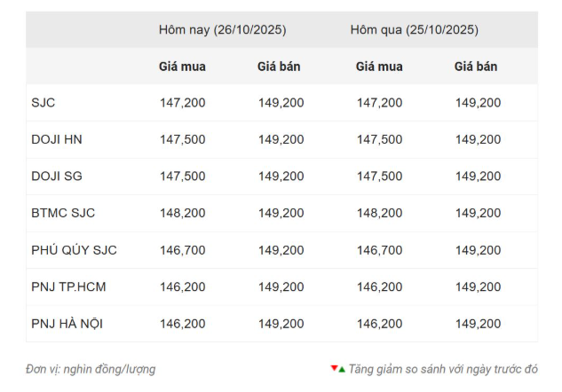Click the DOJI HN row label

click(57, 139)
